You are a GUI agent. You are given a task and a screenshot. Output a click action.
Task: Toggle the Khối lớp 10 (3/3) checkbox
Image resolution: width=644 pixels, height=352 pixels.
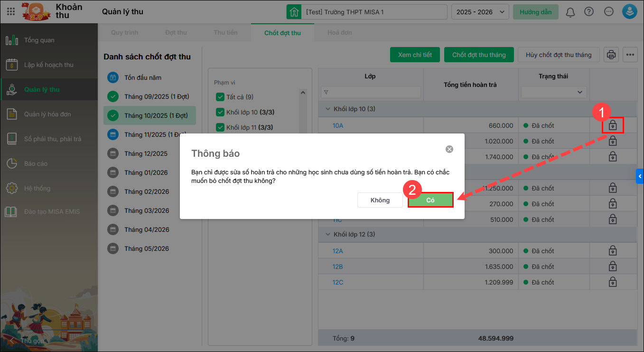pos(220,112)
